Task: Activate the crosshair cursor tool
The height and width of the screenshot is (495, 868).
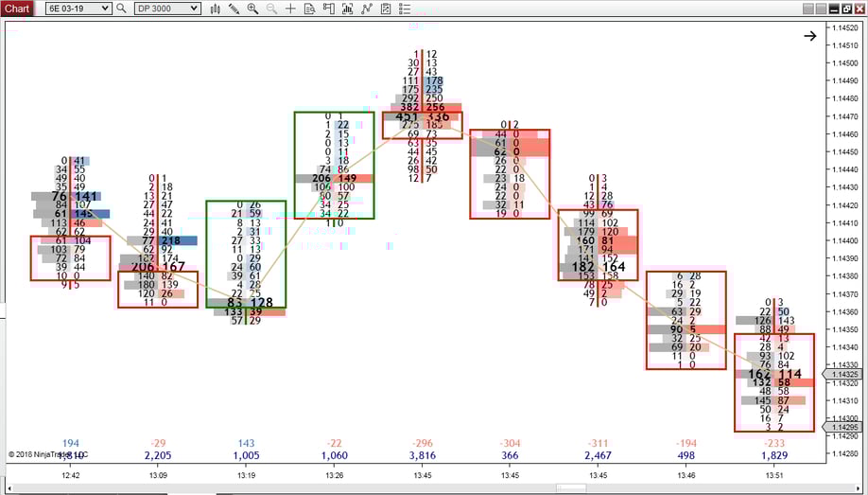Action: point(290,9)
